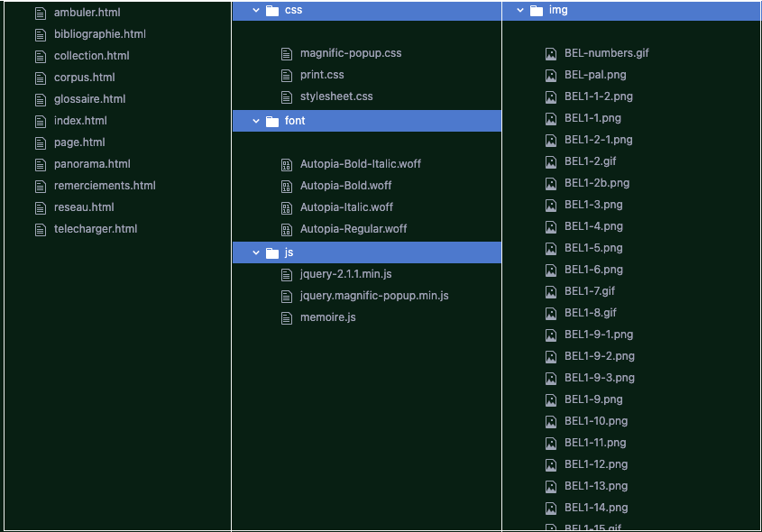Select BEL1-14.png in img folder
Screen dimensions: 762x532
pos(596,508)
